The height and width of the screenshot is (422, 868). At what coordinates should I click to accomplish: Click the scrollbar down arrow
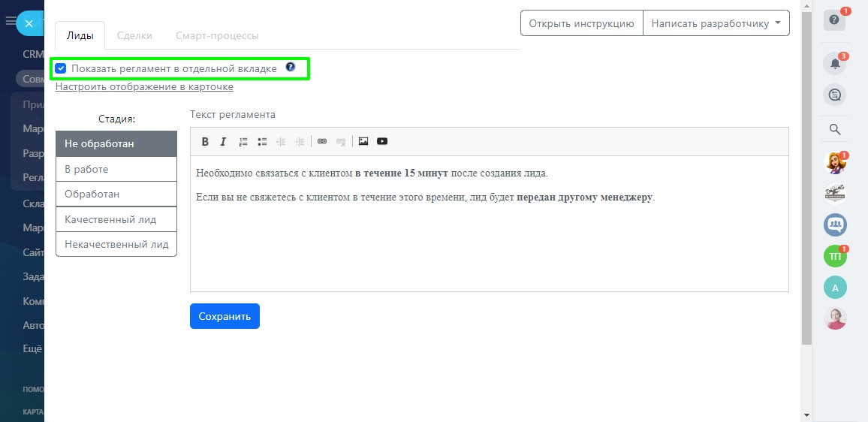pos(806,414)
